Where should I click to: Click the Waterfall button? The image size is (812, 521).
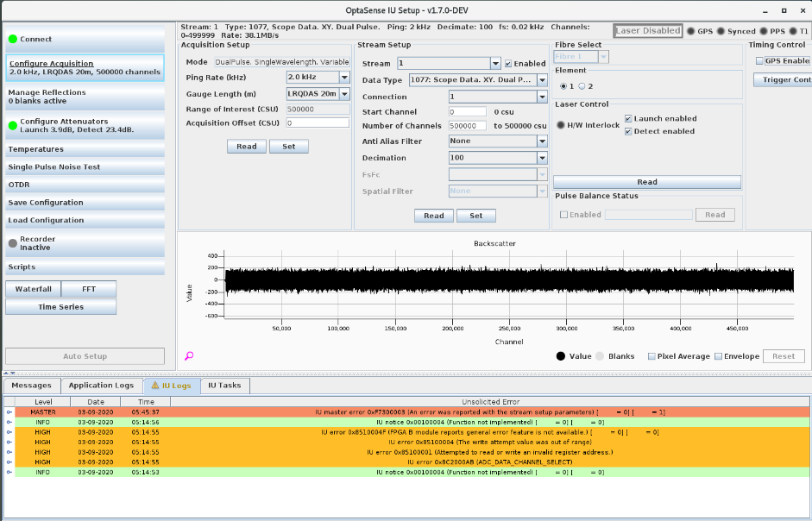click(x=34, y=289)
